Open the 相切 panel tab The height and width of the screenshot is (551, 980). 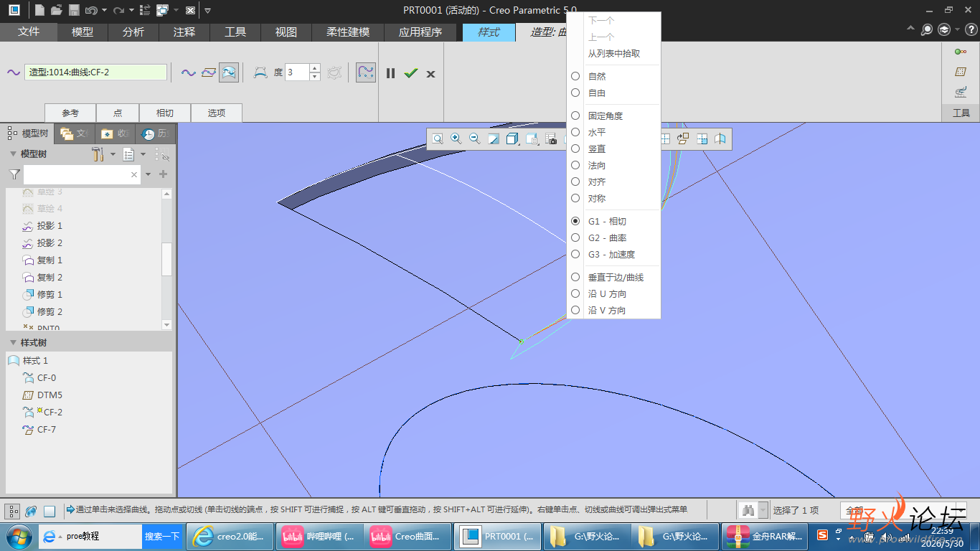[x=166, y=113]
